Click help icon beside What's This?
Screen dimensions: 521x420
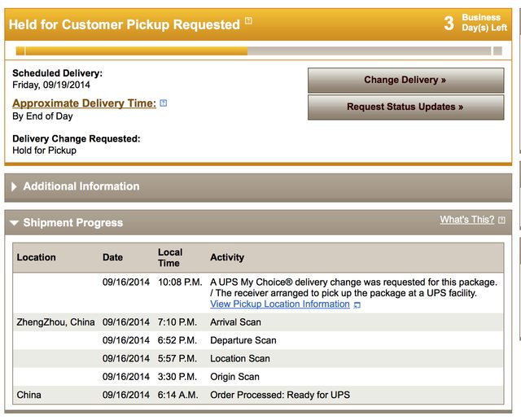tap(501, 220)
